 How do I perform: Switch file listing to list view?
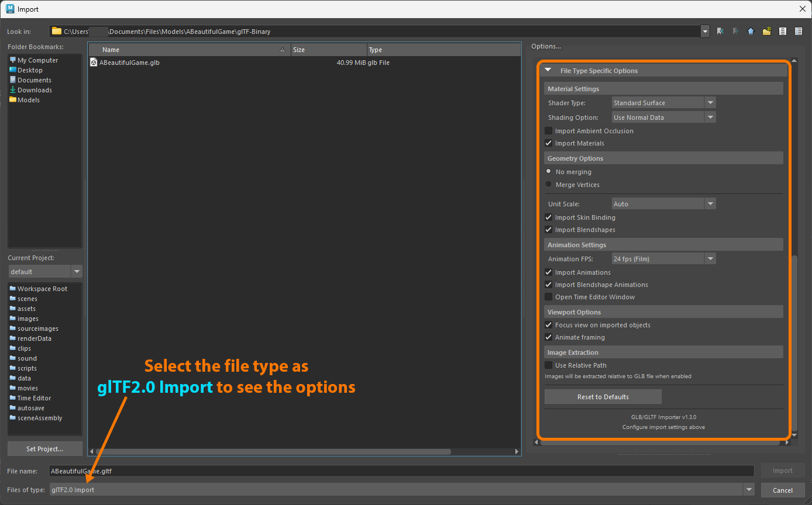[783, 31]
